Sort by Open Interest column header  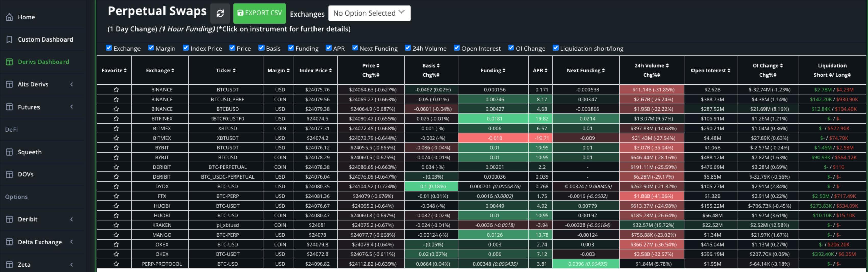(x=710, y=70)
